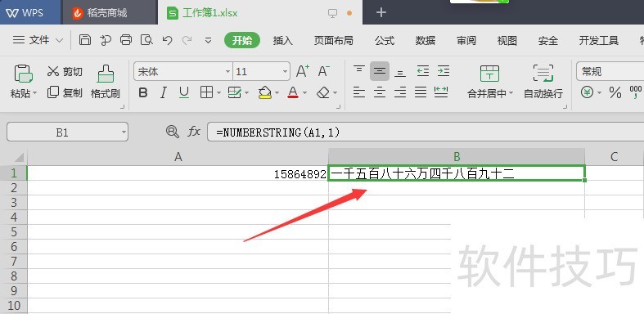This screenshot has width=644, height=314.
Task: Click the Paste clipboard icon
Action: pos(23,74)
